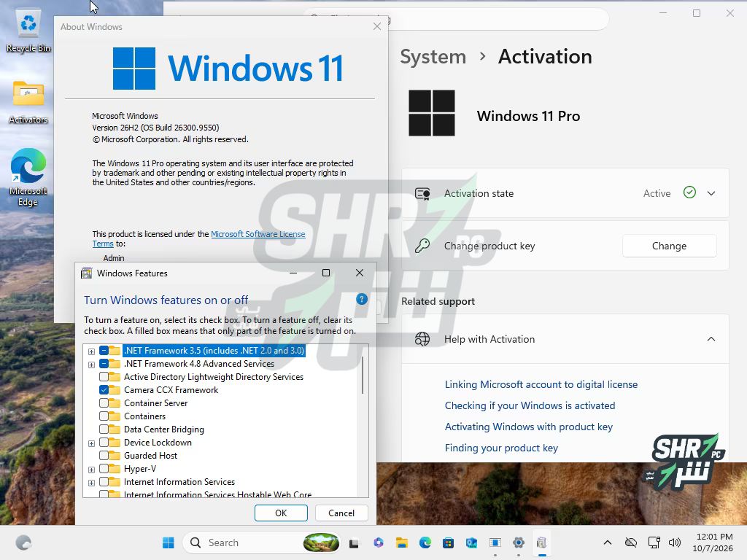Launch Microsoft Edge from desktop shortcut
This screenshot has width=747, height=560.
tap(28, 176)
